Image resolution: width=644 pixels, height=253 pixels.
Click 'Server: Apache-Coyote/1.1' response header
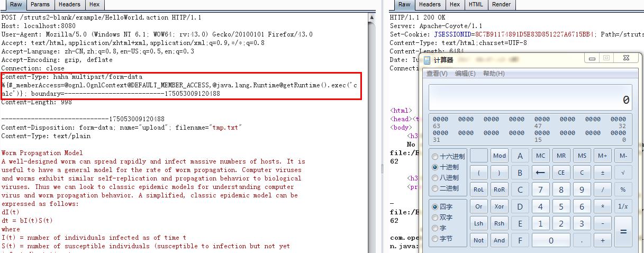point(436,25)
